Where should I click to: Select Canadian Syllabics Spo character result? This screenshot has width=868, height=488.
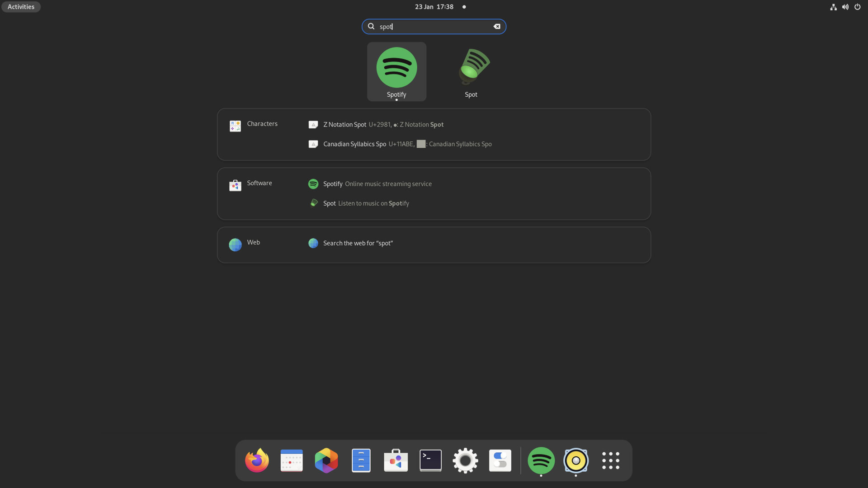pos(354,144)
